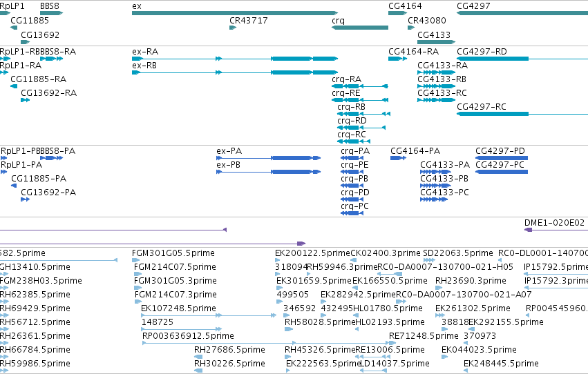Screen dimensions: 588x374
Task: Select the EK248445.5prime EST label
Action: pos(501,364)
